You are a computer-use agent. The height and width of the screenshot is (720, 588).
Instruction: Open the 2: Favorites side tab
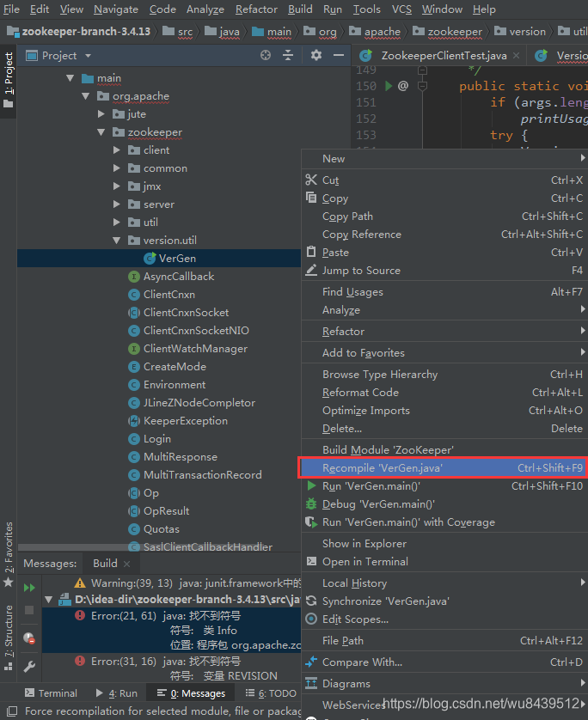pyautogui.click(x=9, y=554)
